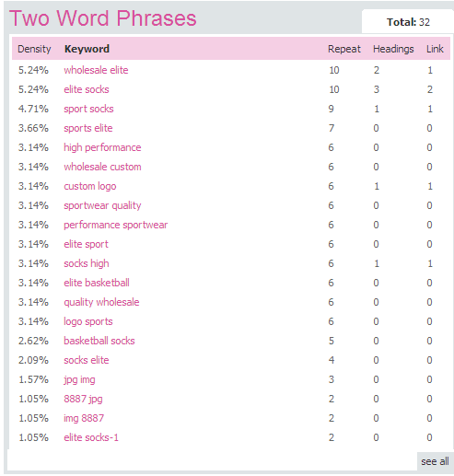Open the 'sports elite' keyword link
Screen dimensions: 454x476
tap(88, 128)
